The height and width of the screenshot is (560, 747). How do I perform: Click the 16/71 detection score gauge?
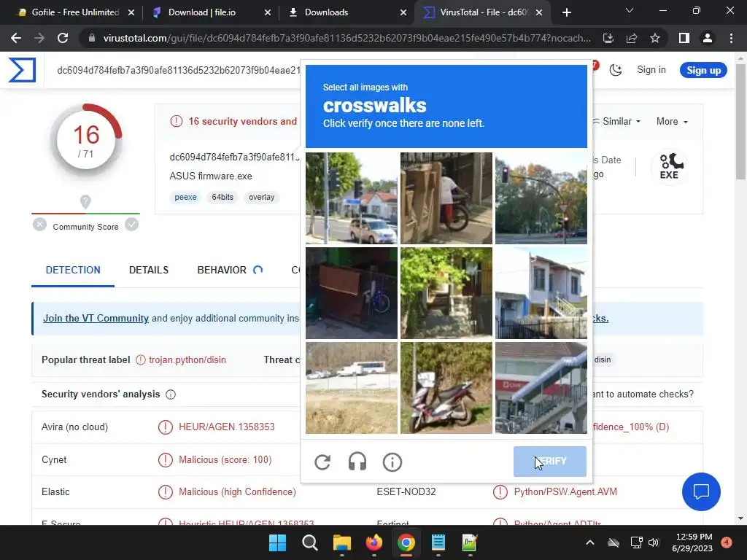click(86, 141)
